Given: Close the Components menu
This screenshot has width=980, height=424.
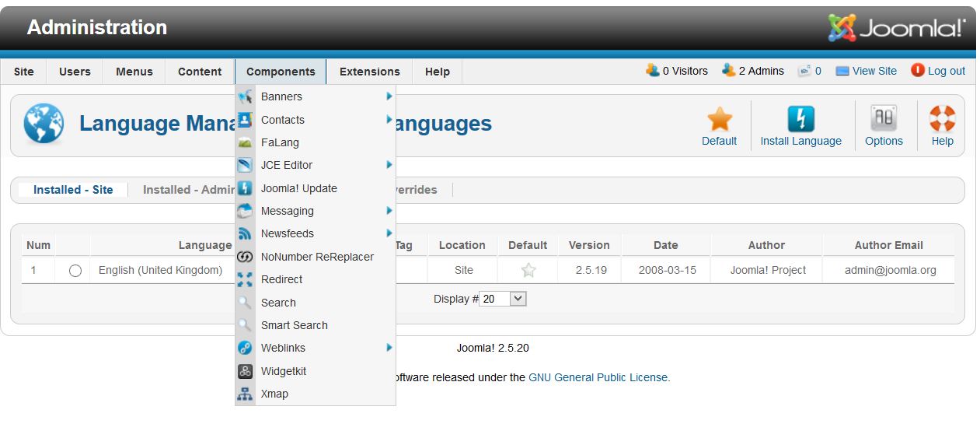Looking at the screenshot, I should tap(281, 72).
